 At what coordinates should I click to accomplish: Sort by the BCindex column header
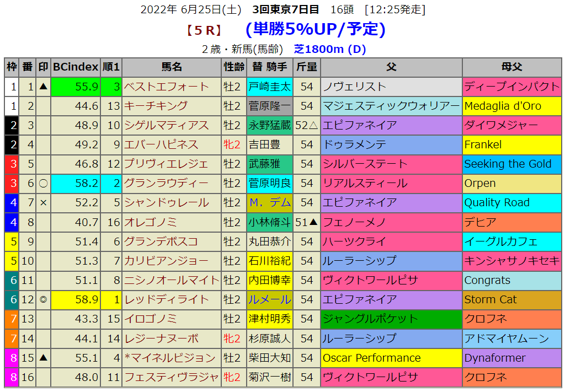point(76,67)
